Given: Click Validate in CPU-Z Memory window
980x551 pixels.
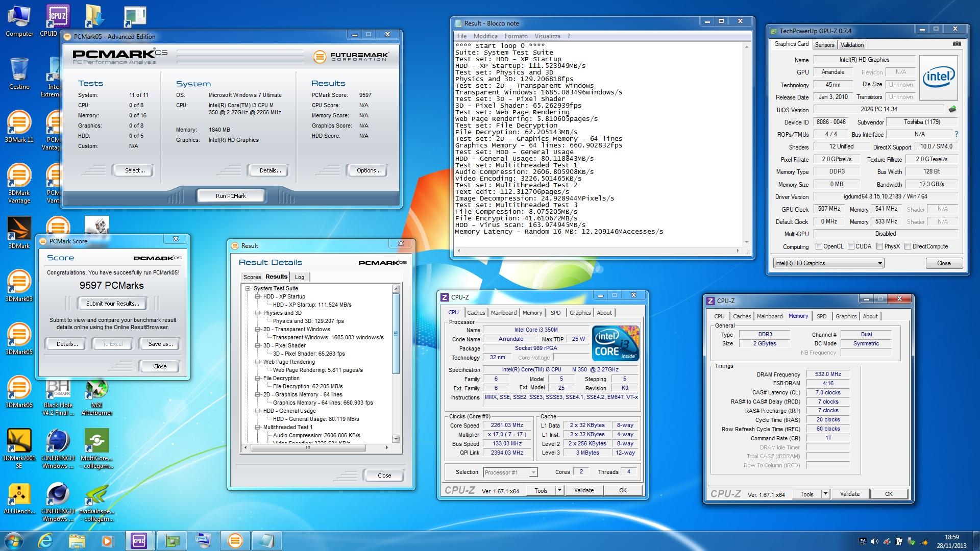Looking at the screenshot, I should coord(850,494).
